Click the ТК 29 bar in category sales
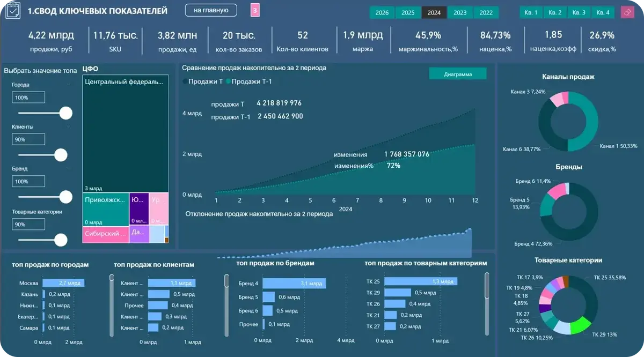The width and height of the screenshot is (644, 357). (x=398, y=293)
